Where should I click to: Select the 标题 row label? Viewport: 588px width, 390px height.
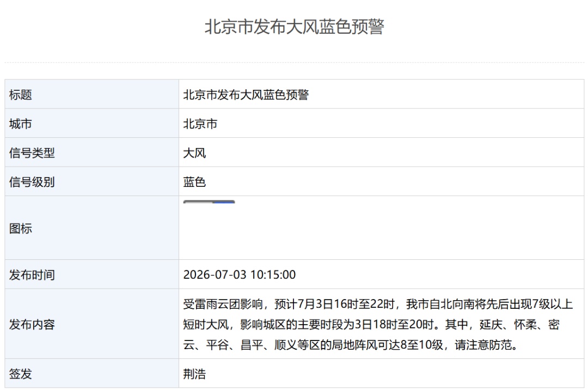[21, 95]
